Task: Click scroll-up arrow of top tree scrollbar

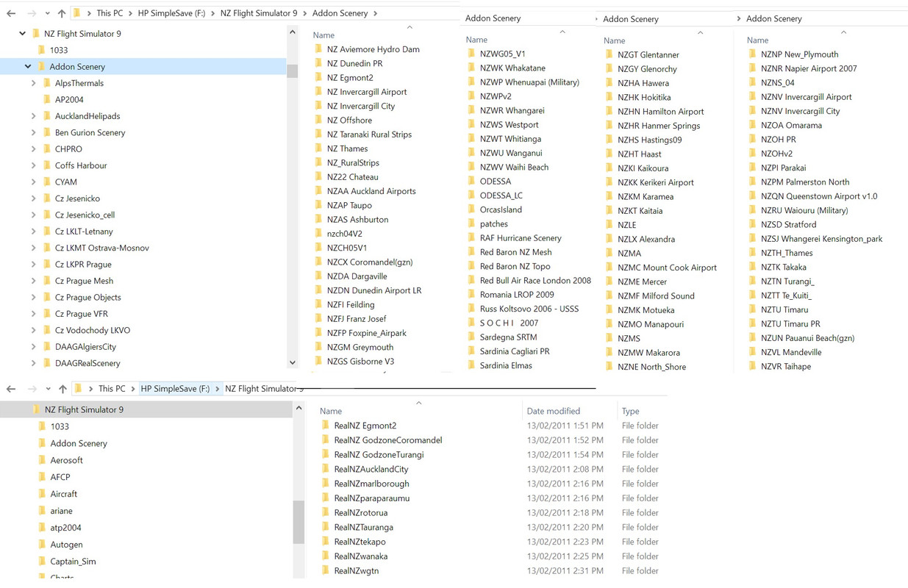Action: (293, 32)
